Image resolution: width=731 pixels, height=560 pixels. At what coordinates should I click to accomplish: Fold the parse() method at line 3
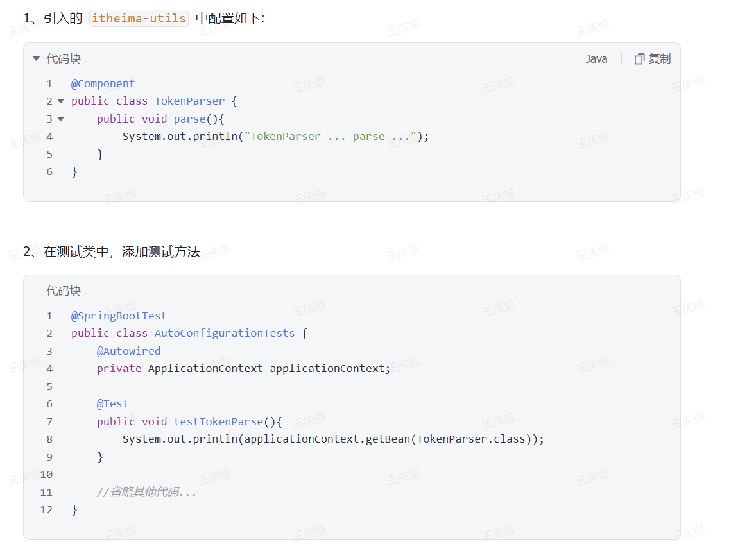pos(60,119)
